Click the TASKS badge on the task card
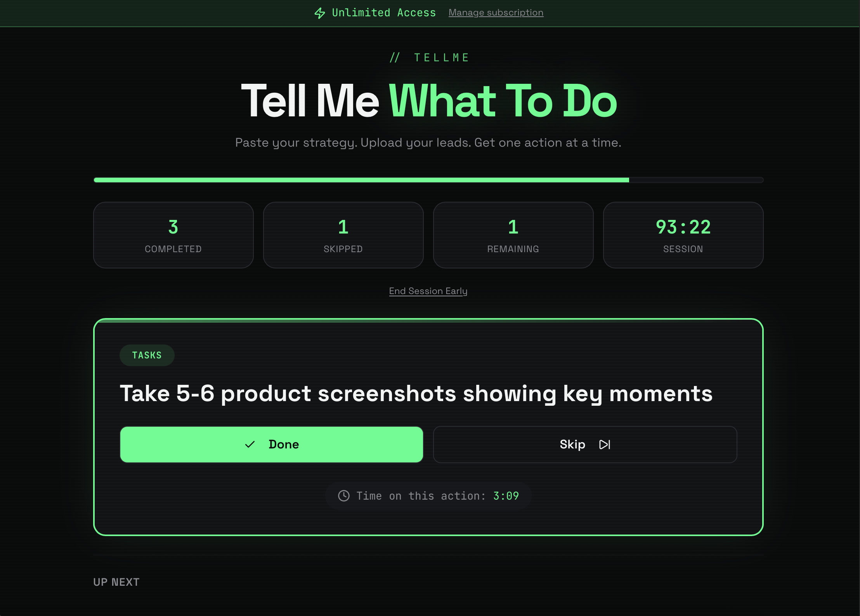Image resolution: width=860 pixels, height=616 pixels. 147,355
